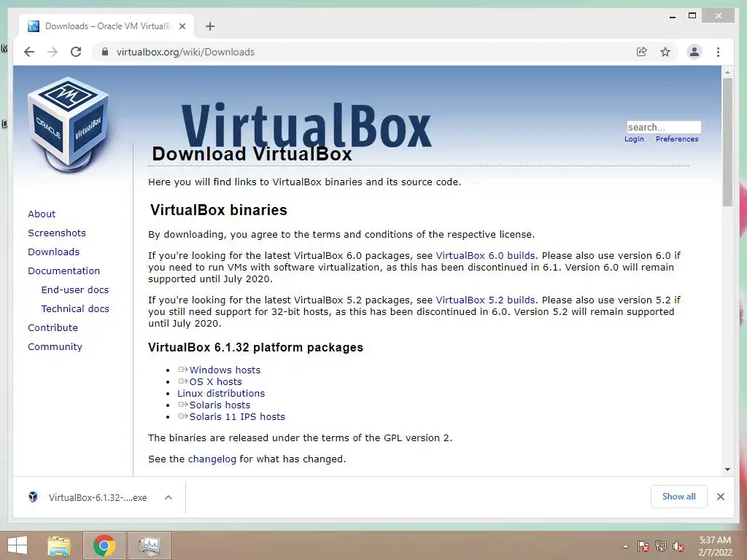Open the Login link

634,139
